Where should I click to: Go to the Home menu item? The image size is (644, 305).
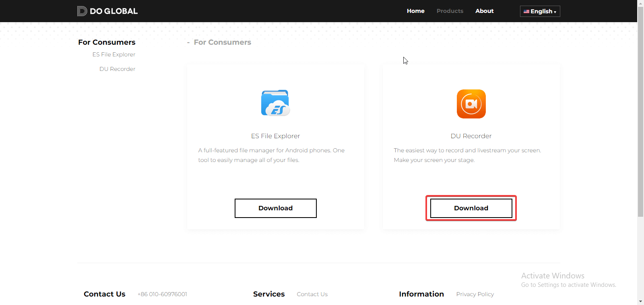(x=415, y=11)
